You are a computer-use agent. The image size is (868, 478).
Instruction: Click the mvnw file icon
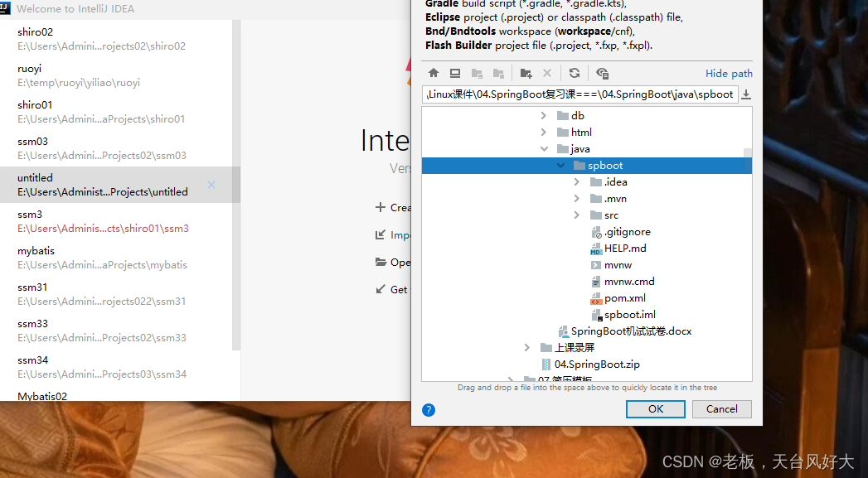595,265
